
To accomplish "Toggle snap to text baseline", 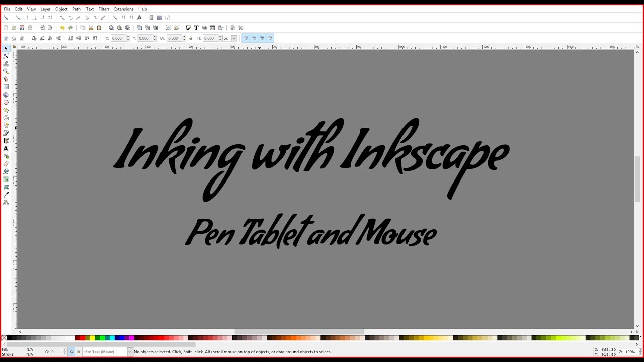I will coord(139,17).
